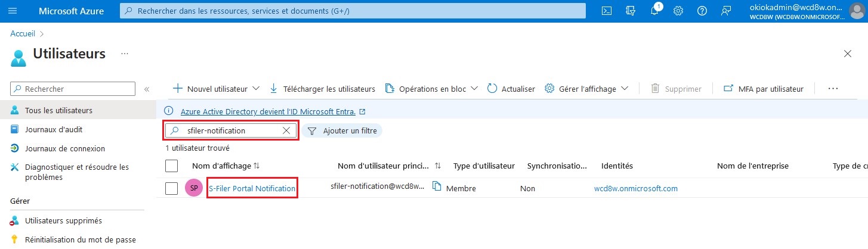The height and width of the screenshot is (249, 868).
Task: Click the Identités column header
Action: point(617,166)
